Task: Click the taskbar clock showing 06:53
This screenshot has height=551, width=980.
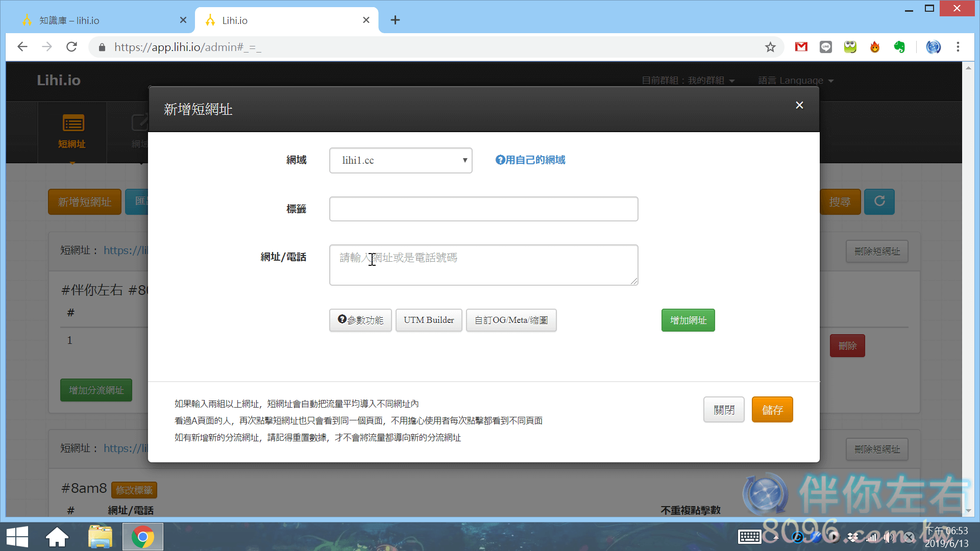Action: pyautogui.click(x=946, y=537)
